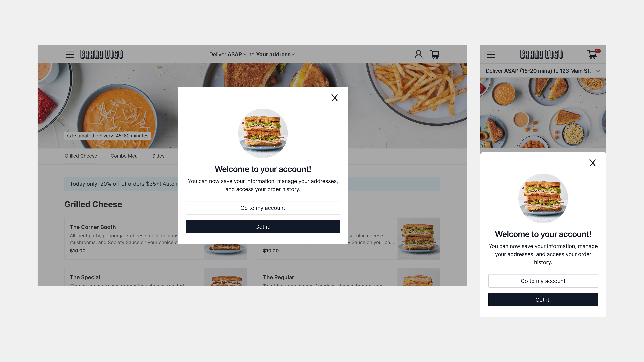
Task: Close the desktop welcome modal with X
Action: point(335,98)
